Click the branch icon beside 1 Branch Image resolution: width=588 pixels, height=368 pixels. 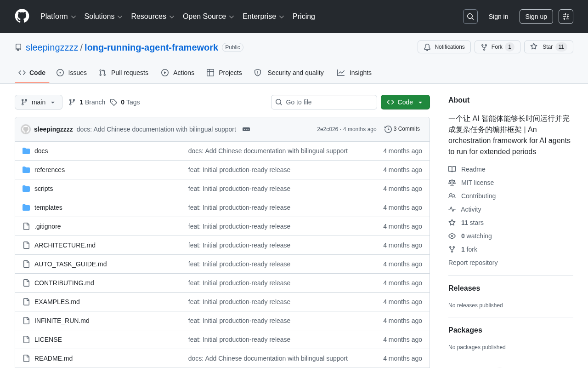[x=72, y=102]
